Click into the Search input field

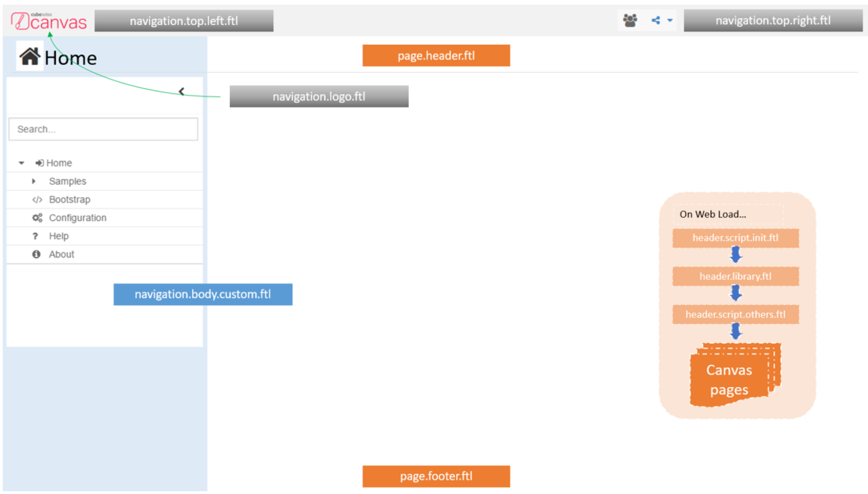pyautogui.click(x=103, y=129)
